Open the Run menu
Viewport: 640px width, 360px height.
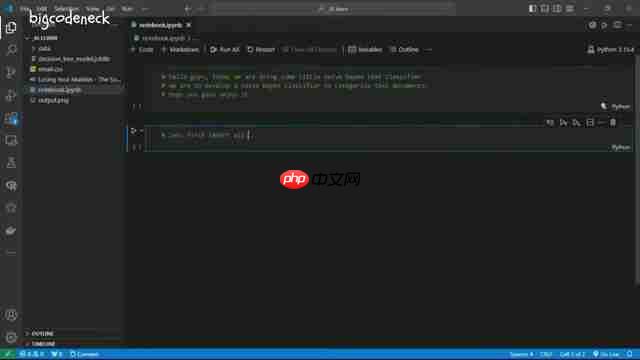tap(127, 9)
